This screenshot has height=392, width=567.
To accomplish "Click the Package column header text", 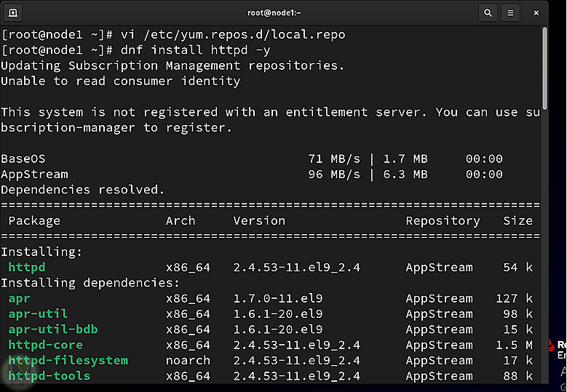I will click(34, 221).
